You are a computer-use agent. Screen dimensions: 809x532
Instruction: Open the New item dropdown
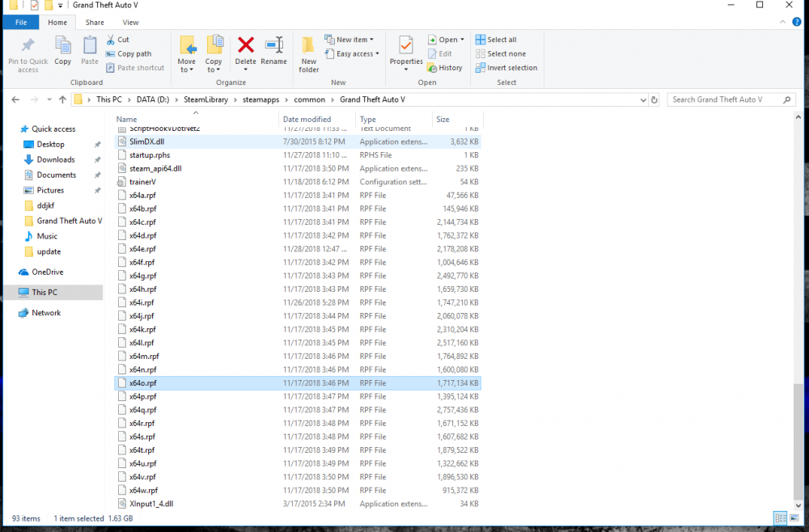(x=349, y=40)
